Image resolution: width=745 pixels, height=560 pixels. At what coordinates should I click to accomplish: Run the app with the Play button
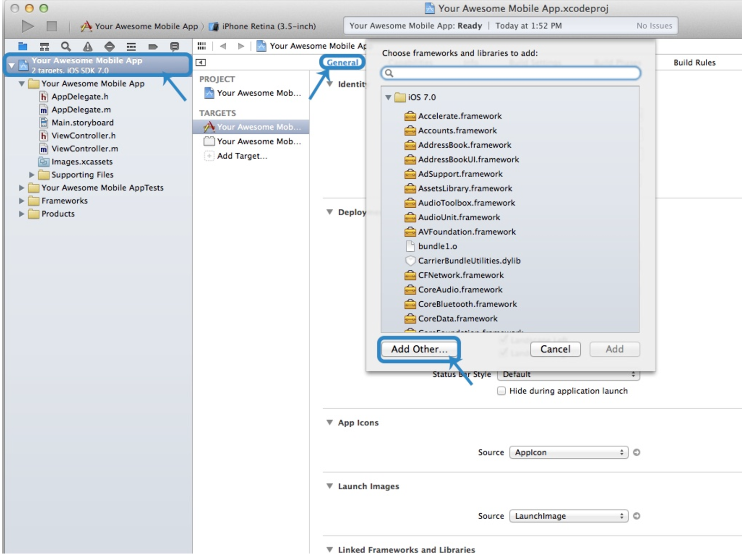point(28,26)
